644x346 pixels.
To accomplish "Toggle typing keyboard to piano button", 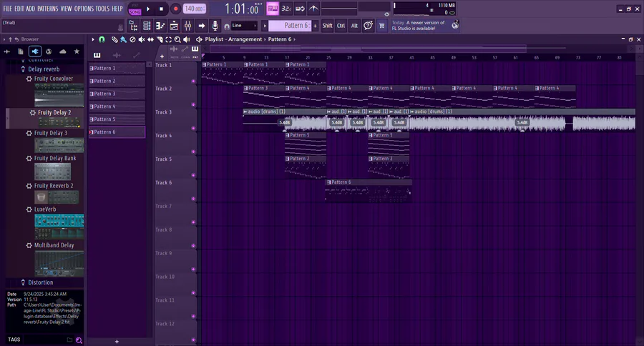I will pos(273,8).
